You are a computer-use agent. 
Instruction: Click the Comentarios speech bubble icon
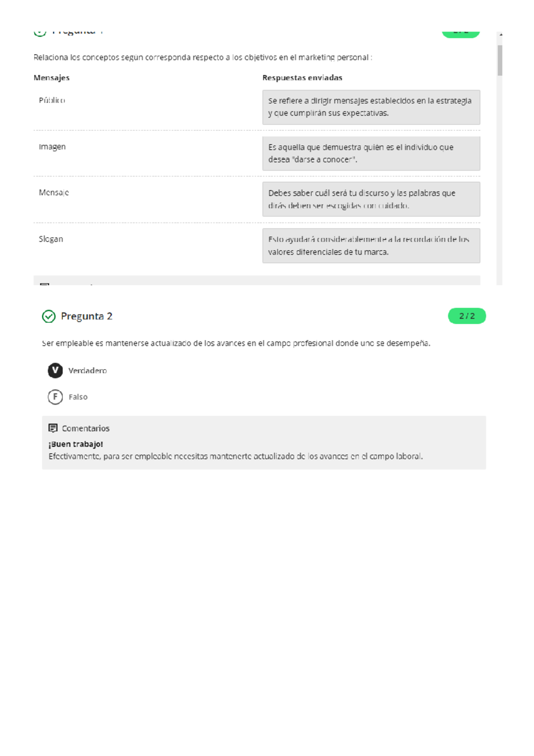point(53,428)
